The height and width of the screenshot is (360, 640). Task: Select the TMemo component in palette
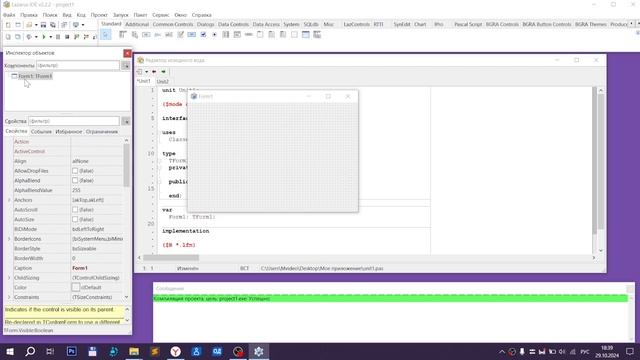[x=180, y=35]
